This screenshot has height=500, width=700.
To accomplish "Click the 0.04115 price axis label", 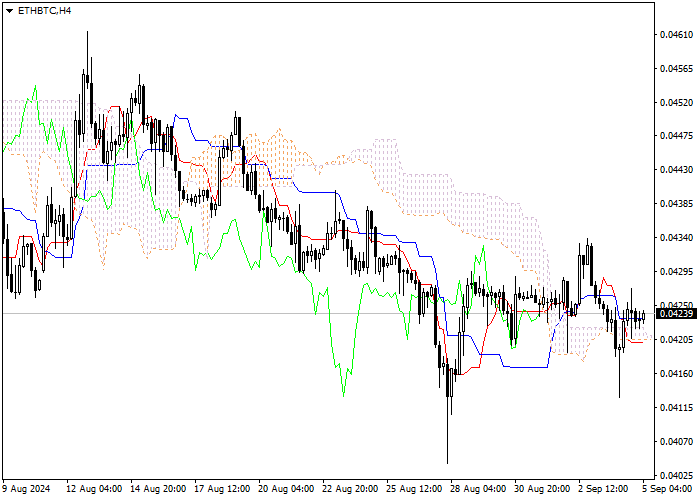I will [x=677, y=408].
